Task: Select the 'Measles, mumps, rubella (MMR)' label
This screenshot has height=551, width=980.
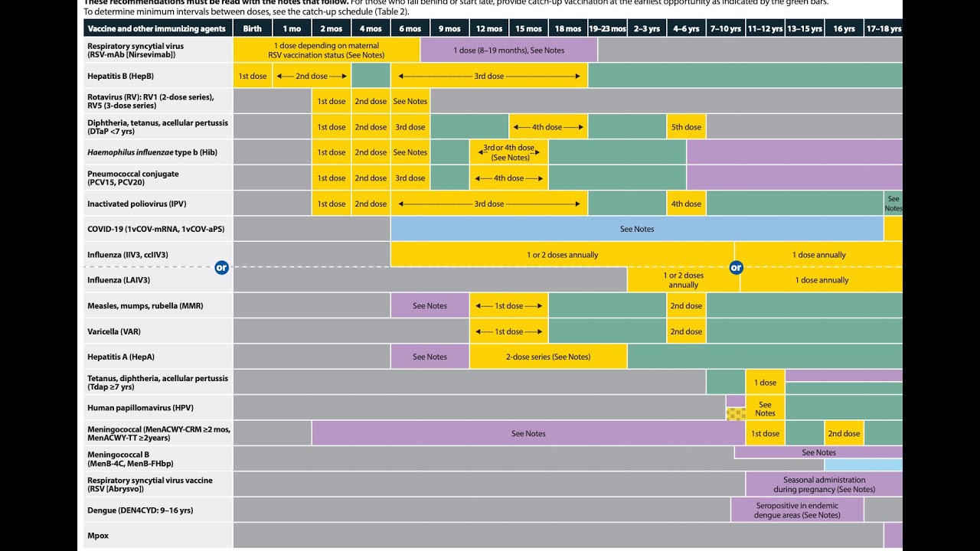Action: [157, 305]
